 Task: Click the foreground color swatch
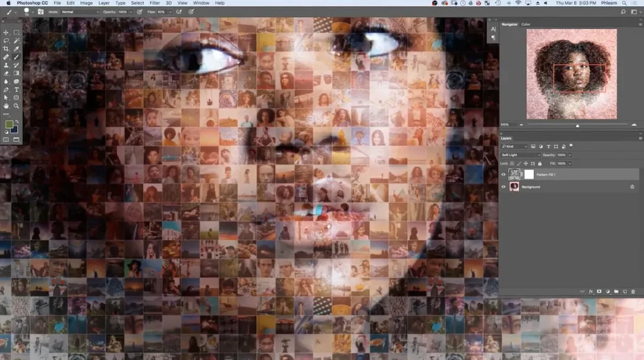click(x=9, y=124)
